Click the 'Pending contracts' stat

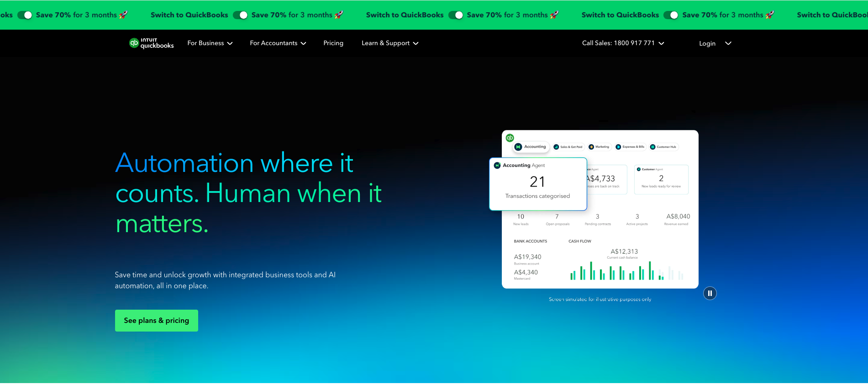pyautogui.click(x=598, y=219)
